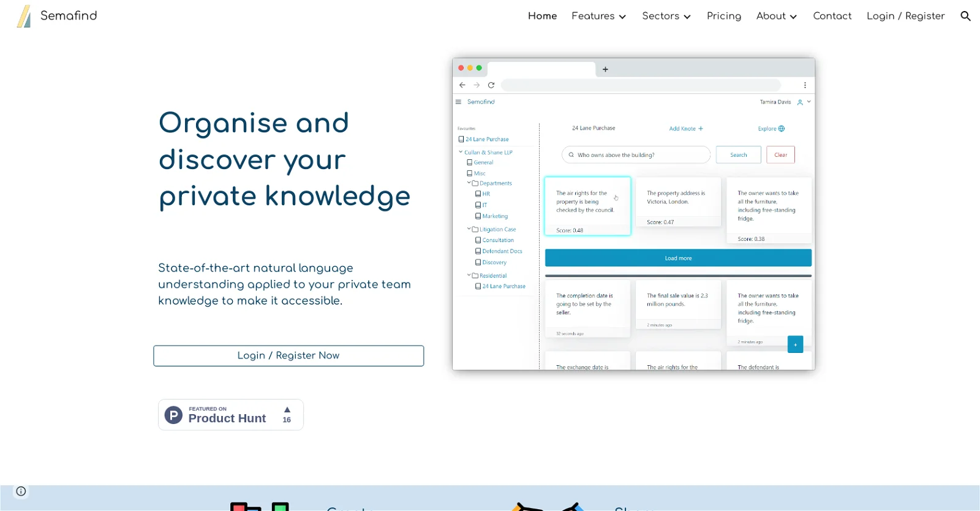Collapse the Departments folder in the tree
This screenshot has height=511, width=980.
[469, 183]
